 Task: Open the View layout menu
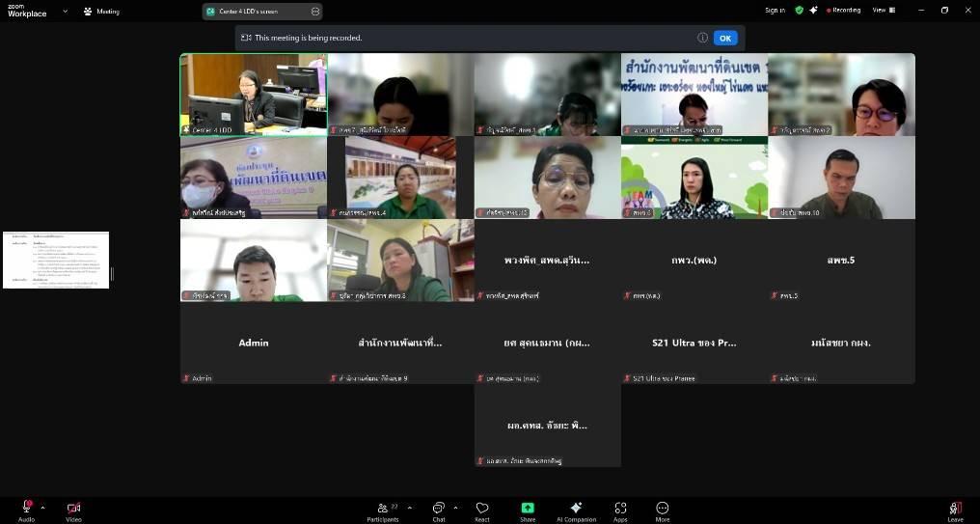point(883,10)
